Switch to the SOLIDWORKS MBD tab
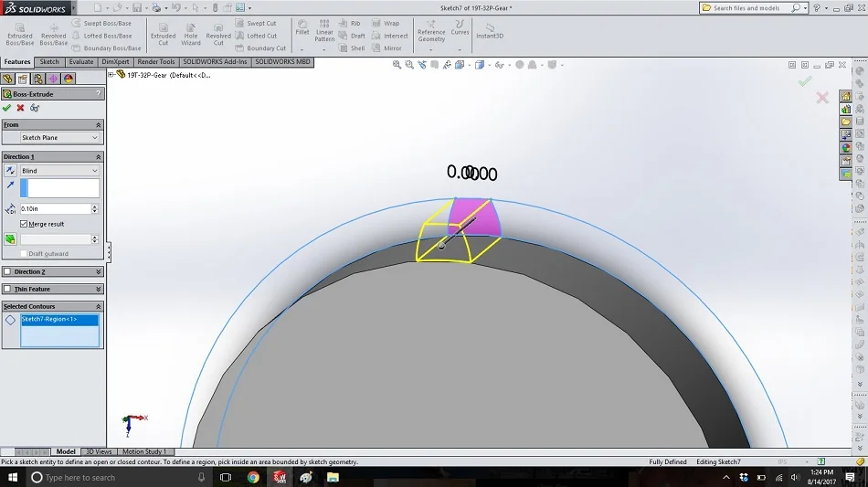The height and width of the screenshot is (487, 868). tap(282, 62)
